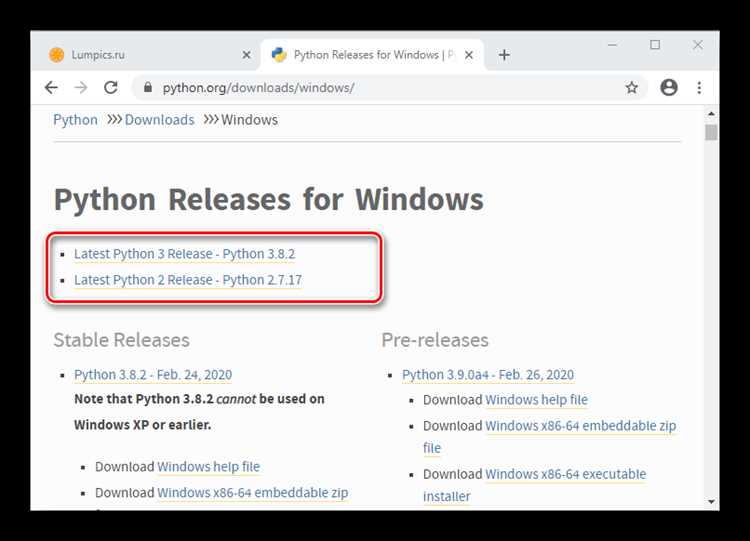
Task: Click the padlock site info icon
Action: pyautogui.click(x=148, y=88)
